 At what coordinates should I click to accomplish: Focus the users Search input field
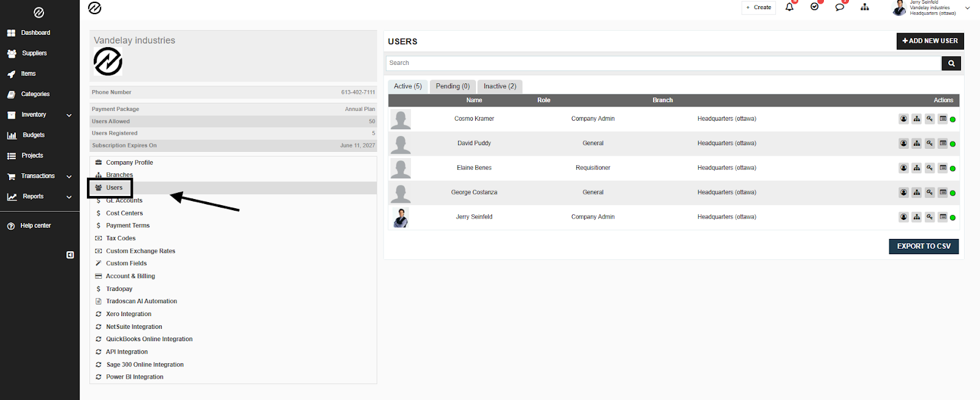(664, 63)
